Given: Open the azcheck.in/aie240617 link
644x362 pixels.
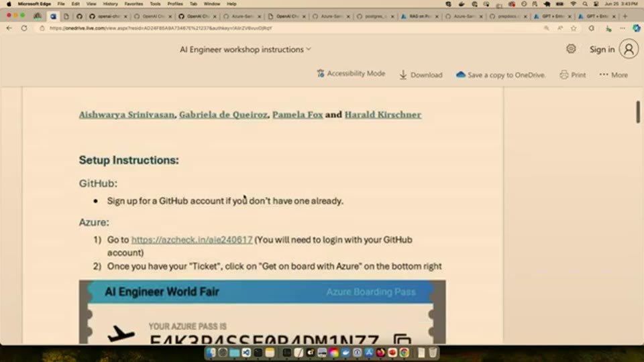Looking at the screenshot, I should pos(192,240).
